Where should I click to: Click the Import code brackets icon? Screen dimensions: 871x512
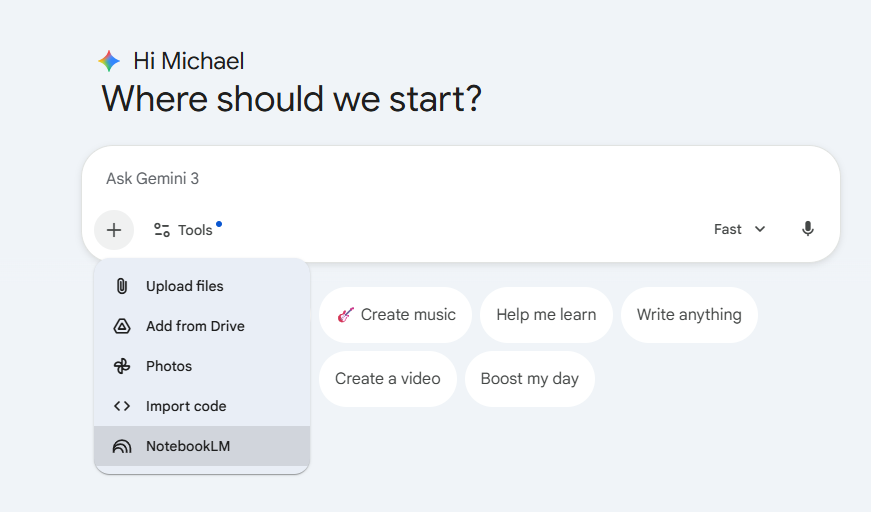tap(122, 406)
